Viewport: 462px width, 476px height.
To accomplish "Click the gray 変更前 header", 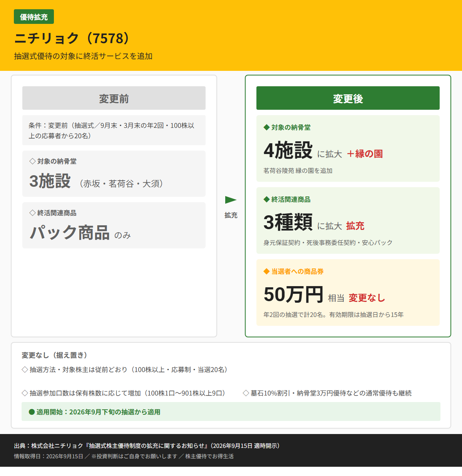I will point(114,98).
